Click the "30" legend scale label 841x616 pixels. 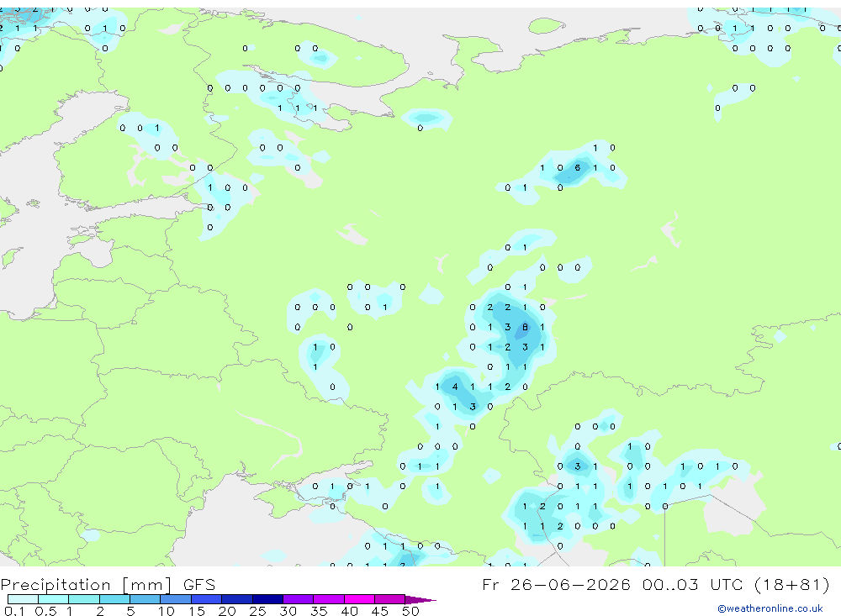tap(288, 611)
